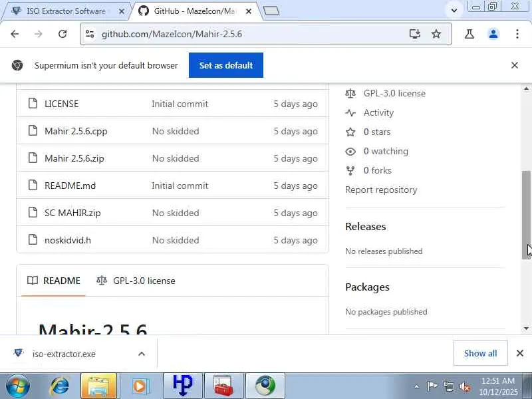
Task: Go back to previous page
Action: tap(15, 34)
